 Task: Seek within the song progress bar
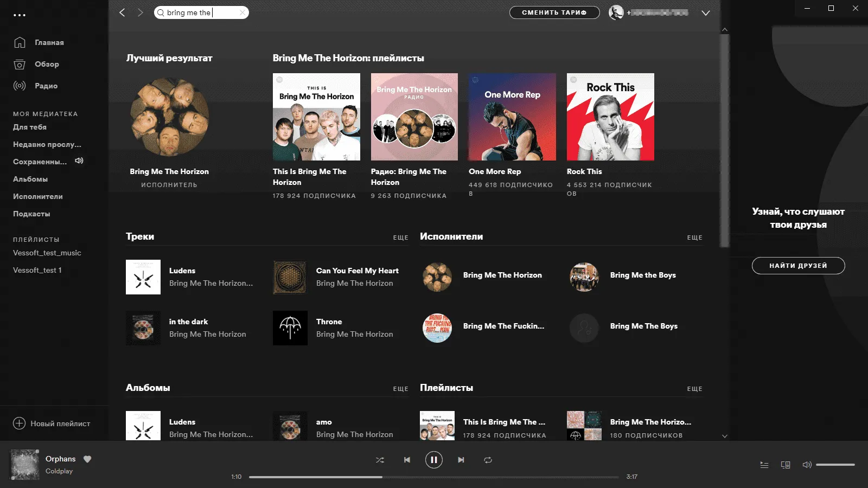coord(434,477)
